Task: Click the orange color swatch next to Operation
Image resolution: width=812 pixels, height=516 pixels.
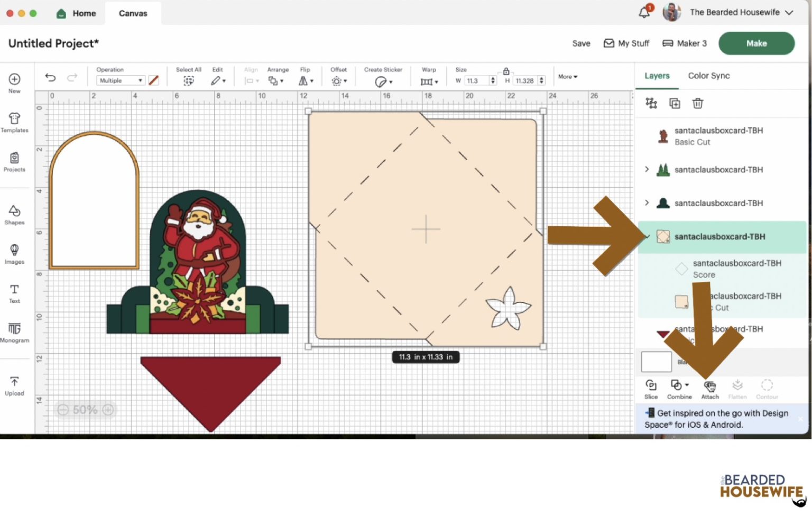Action: 154,80
